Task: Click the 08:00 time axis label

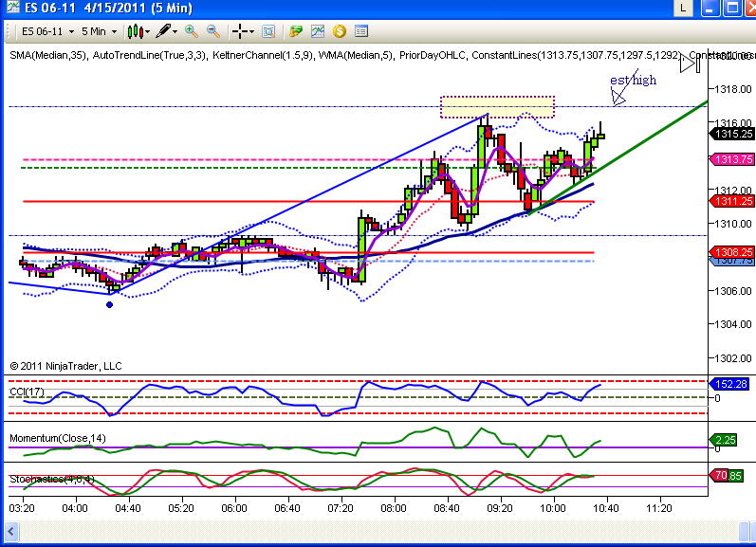Action: click(394, 508)
